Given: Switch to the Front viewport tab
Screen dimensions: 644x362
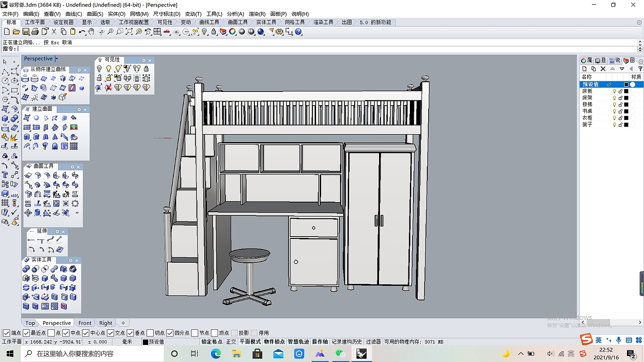Looking at the screenshot, I should tap(85, 323).
